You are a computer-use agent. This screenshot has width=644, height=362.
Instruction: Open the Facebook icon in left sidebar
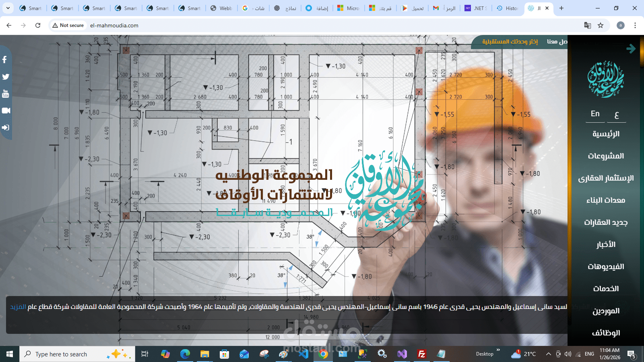5,60
